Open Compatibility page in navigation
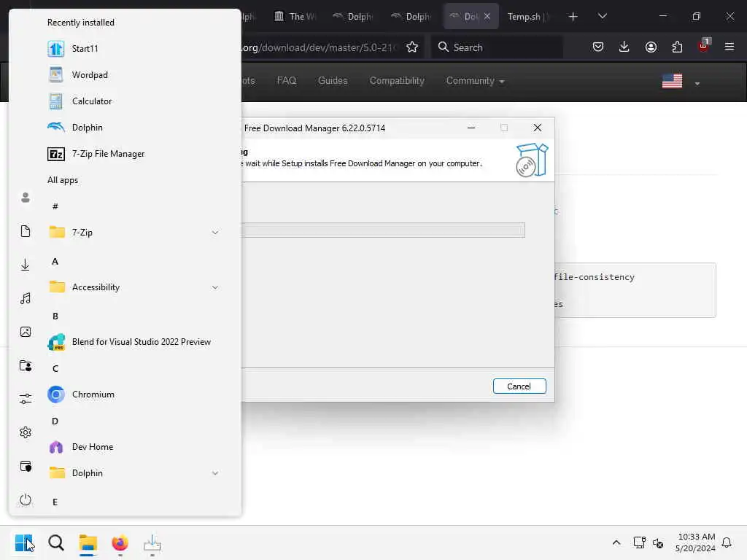 (397, 80)
